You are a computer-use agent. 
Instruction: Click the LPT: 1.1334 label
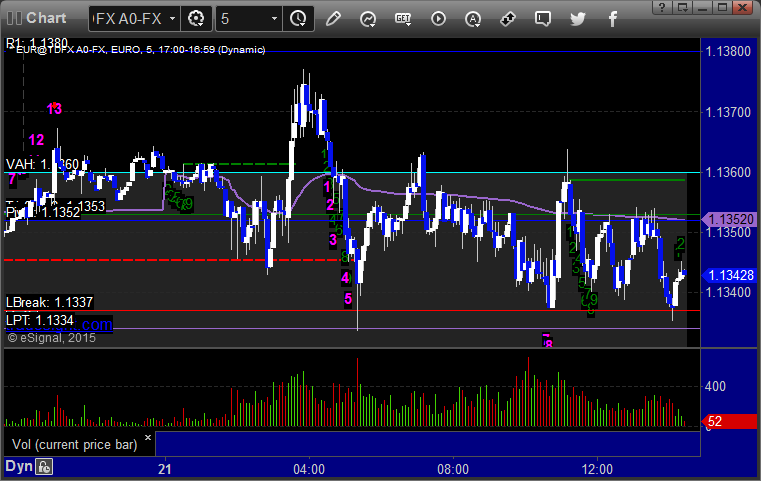pos(40,320)
